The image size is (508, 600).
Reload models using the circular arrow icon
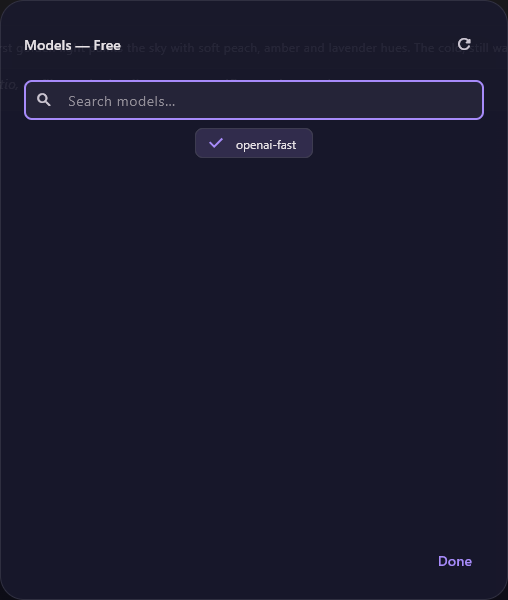click(464, 44)
